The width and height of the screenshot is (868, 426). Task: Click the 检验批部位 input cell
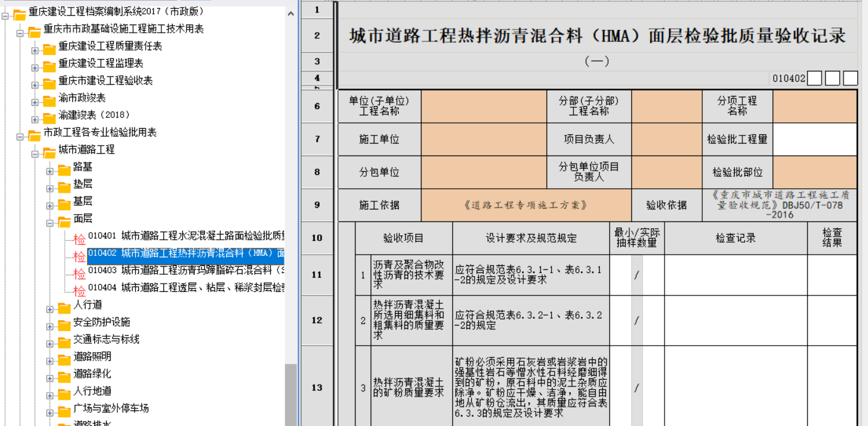pos(815,172)
